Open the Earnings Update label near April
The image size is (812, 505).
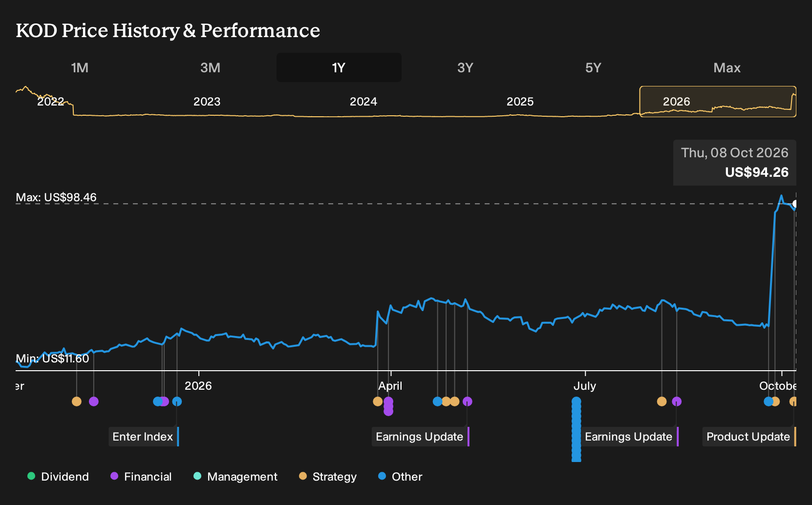[x=420, y=437]
